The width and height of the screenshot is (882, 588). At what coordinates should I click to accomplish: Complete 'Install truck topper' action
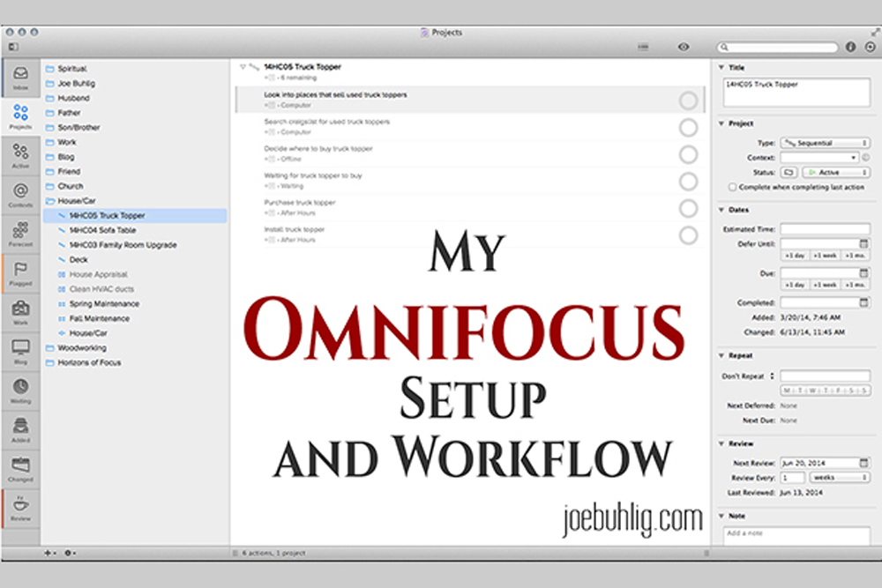pyautogui.click(x=689, y=235)
